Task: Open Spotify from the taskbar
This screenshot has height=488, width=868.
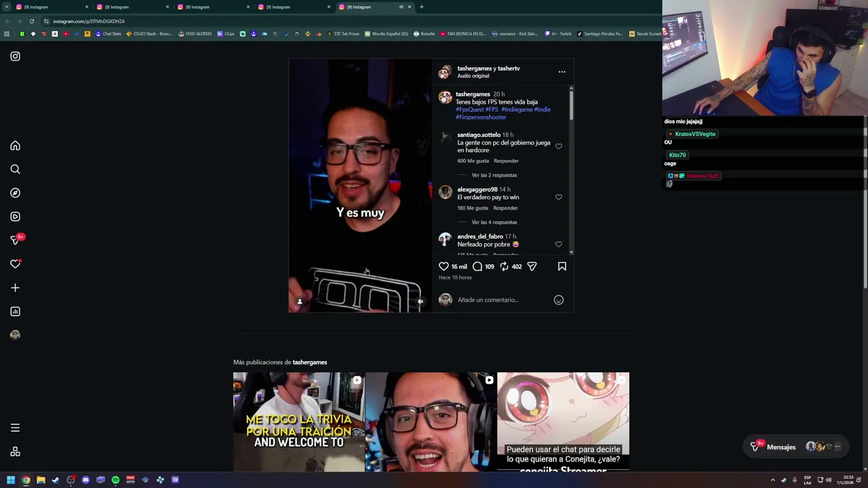Action: [115, 480]
